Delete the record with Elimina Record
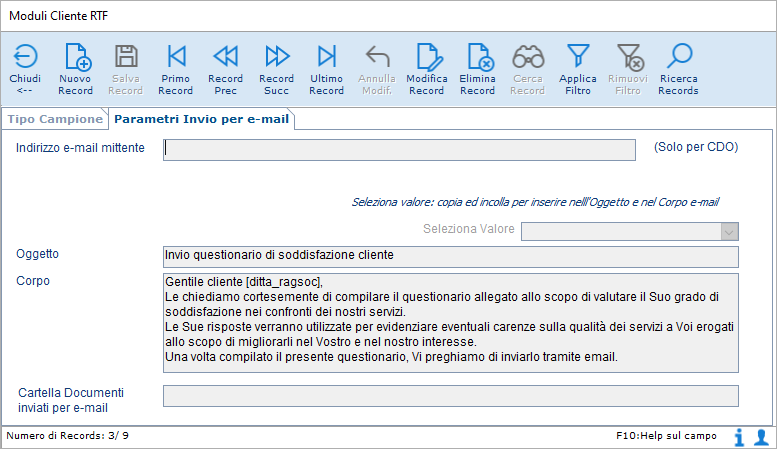The height and width of the screenshot is (449, 777). click(477, 69)
